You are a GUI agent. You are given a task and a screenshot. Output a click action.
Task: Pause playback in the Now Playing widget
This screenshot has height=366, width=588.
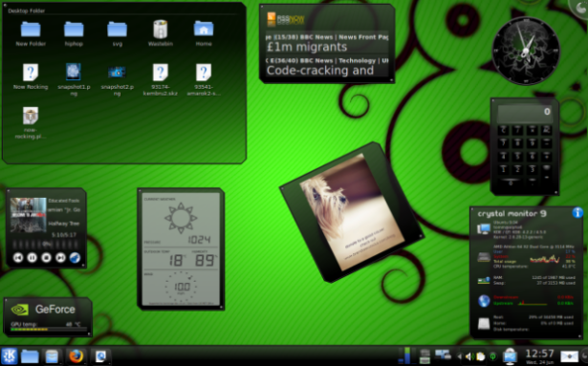(x=33, y=258)
